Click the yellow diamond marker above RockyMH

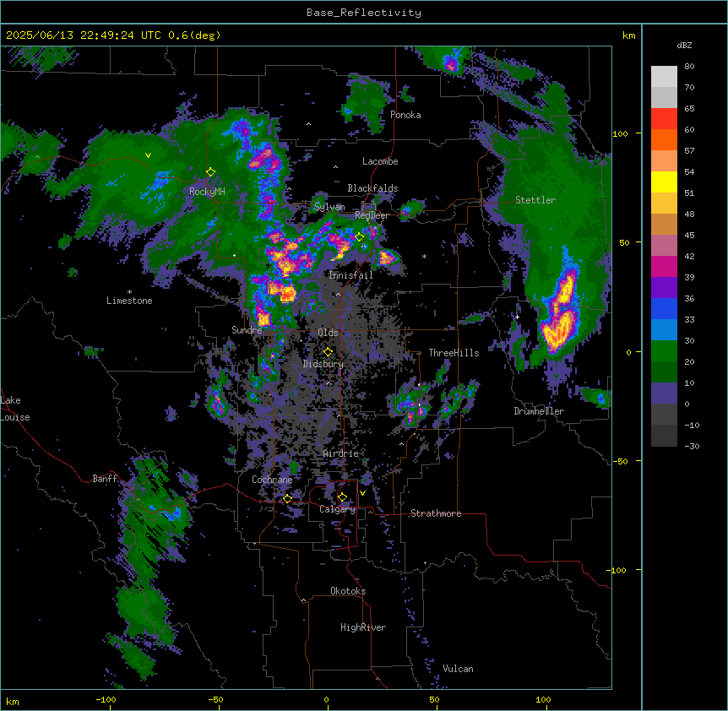(210, 172)
